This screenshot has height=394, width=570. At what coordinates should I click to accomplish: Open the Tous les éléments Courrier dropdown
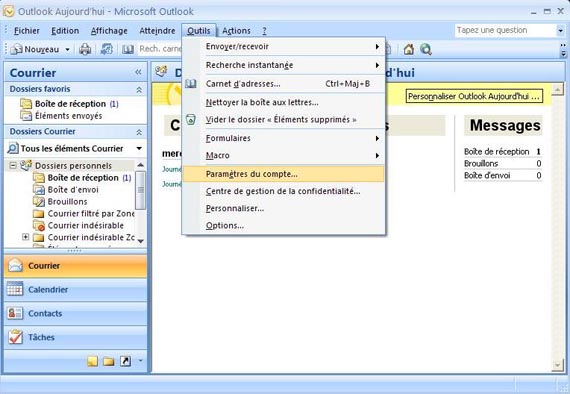(x=139, y=148)
